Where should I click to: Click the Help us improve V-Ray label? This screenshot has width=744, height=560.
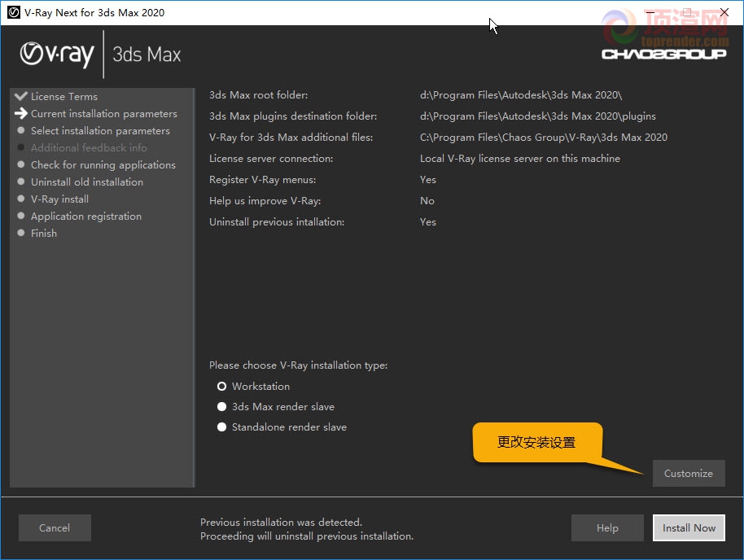point(265,201)
